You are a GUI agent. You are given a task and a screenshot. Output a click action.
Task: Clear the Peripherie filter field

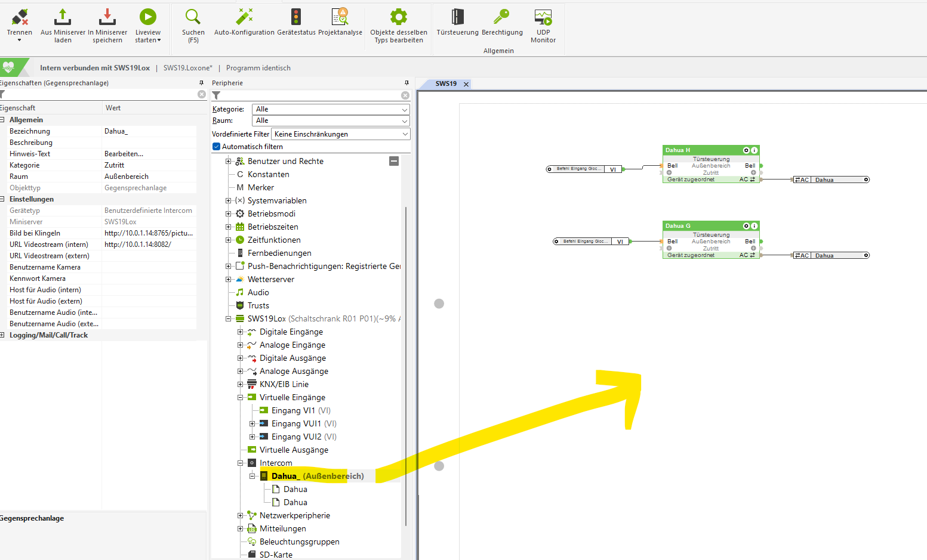[x=405, y=95]
